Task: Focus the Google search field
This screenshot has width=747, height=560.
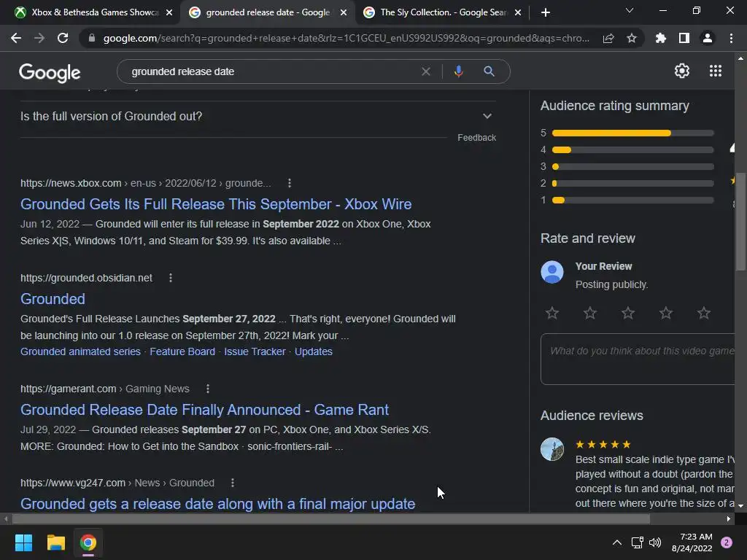Action: (x=271, y=71)
